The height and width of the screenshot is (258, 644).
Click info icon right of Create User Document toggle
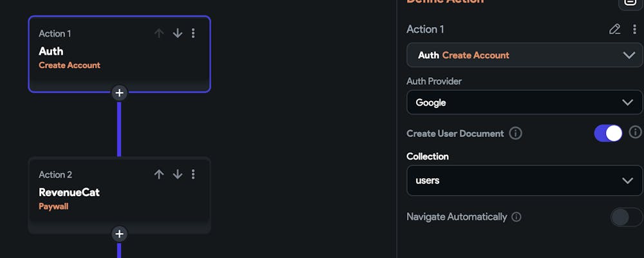[635, 132]
